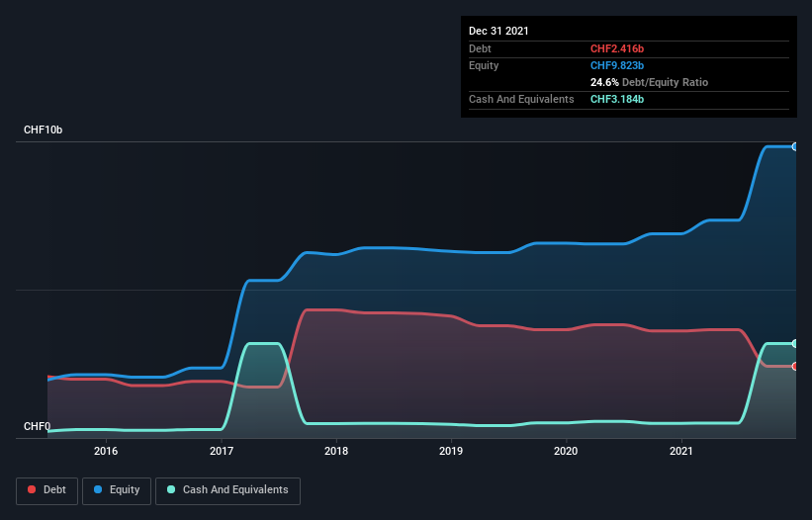This screenshot has width=812, height=520.
Task: Toggle Cash And Equivalents legend button
Action: point(227,490)
